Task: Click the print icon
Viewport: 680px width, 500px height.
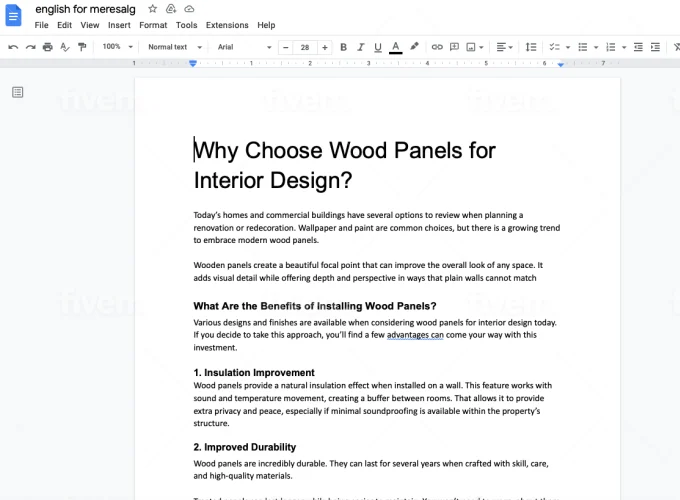Action: (x=47, y=47)
